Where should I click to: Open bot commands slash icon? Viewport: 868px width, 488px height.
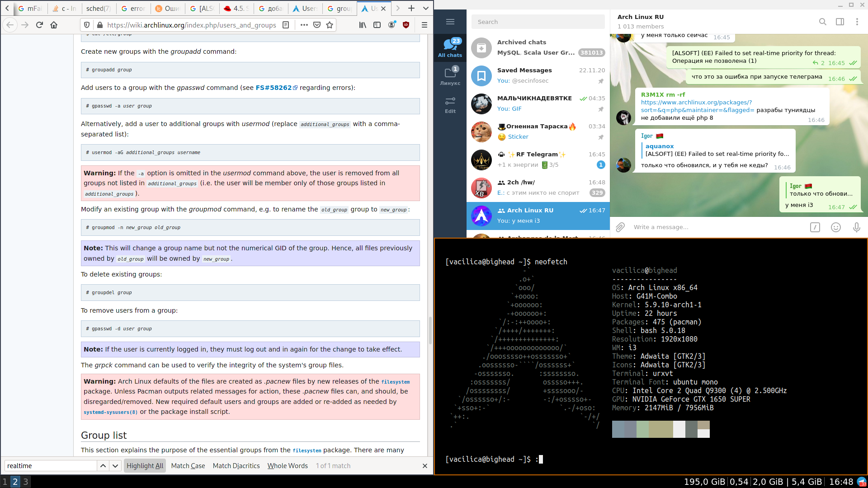coord(815,227)
